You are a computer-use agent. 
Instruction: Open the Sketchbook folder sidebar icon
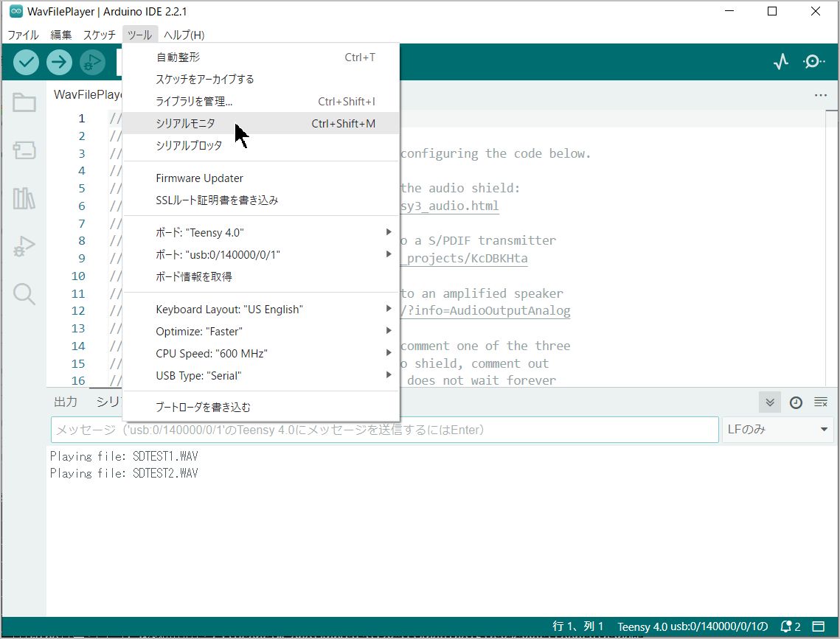tap(24, 102)
